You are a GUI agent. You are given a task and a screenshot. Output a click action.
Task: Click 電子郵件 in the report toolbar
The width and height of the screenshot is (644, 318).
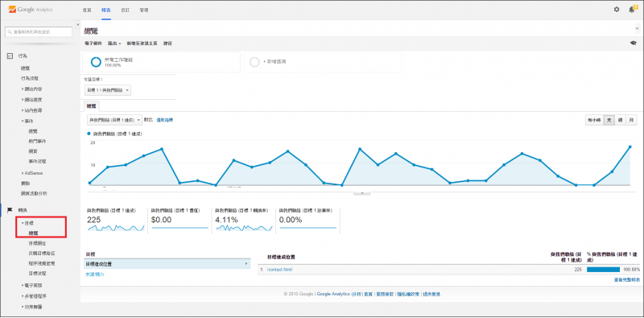click(93, 43)
